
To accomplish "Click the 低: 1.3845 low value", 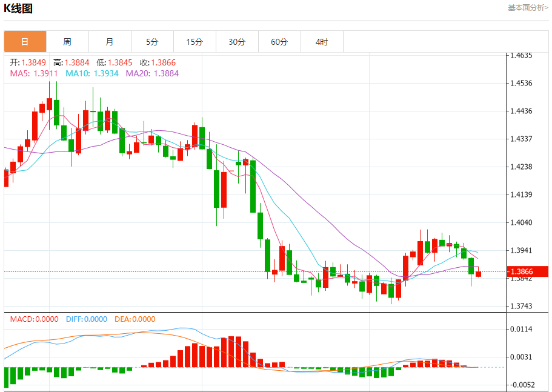I will pos(115,62).
